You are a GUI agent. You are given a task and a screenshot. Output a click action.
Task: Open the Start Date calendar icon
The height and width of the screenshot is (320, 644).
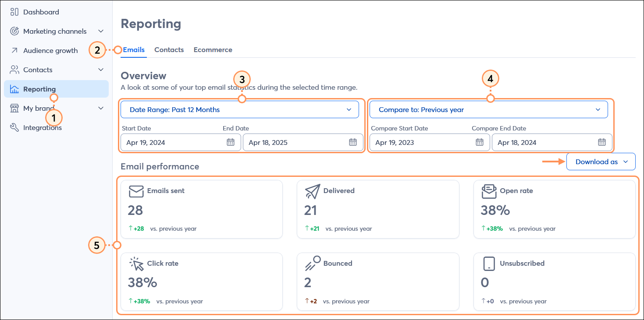click(x=231, y=142)
